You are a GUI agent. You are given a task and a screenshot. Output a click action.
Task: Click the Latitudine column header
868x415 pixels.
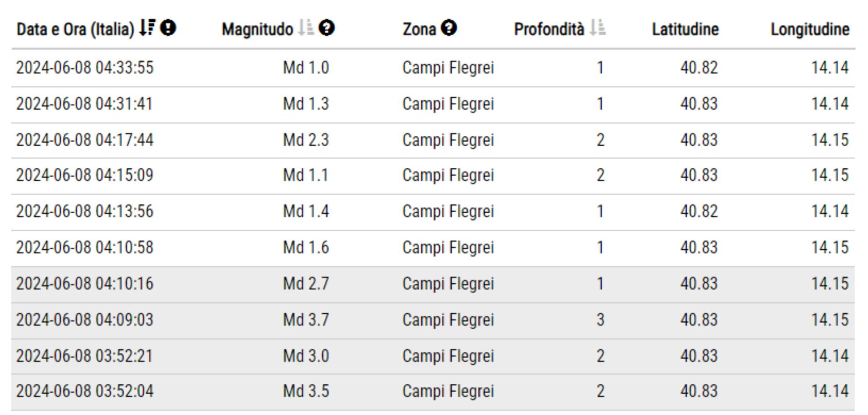coord(685,29)
